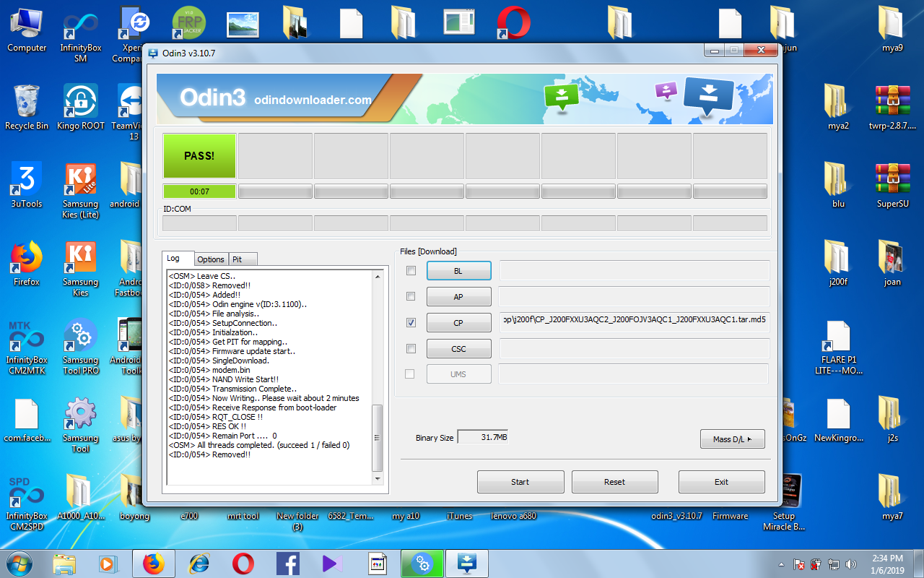924x578 pixels.
Task: Click the volume icon in system tray
Action: tap(850, 564)
